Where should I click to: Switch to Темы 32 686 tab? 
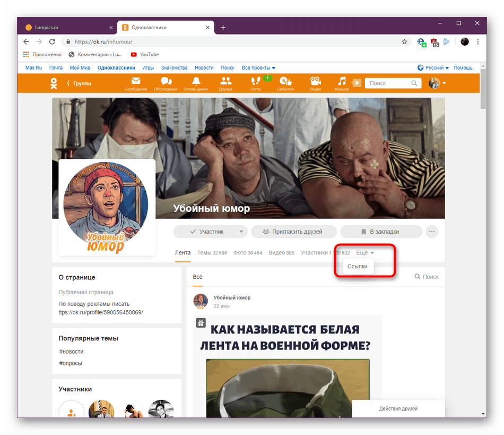(x=212, y=253)
